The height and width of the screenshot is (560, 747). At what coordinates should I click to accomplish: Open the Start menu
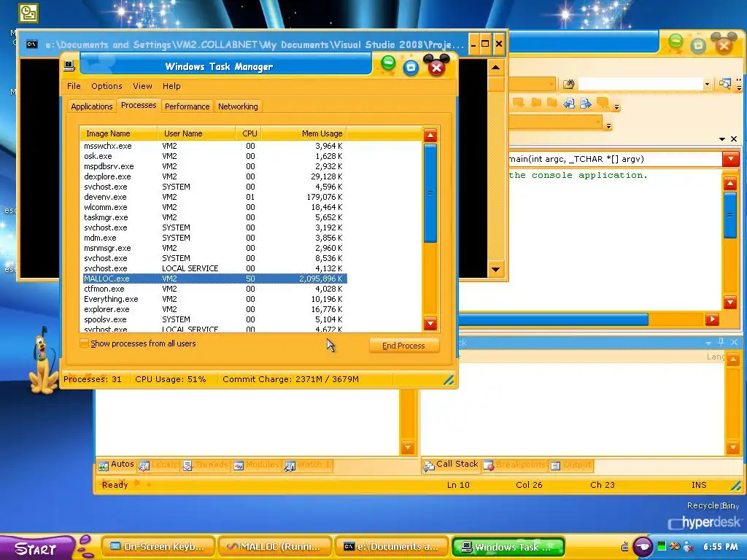(x=36, y=548)
